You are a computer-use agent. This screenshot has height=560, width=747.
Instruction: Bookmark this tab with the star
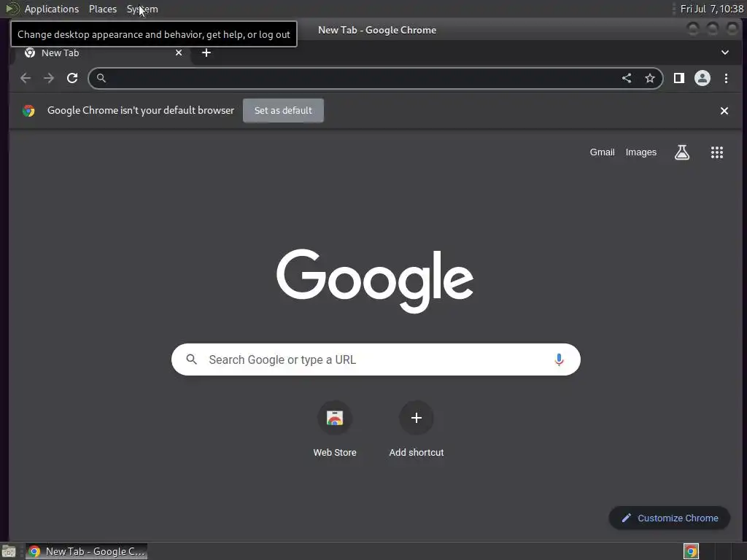pos(650,78)
